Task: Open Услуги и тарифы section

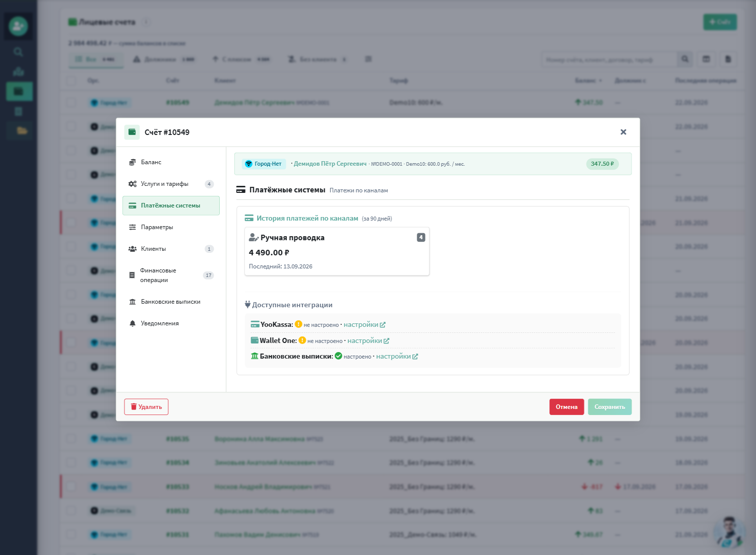Action: (x=171, y=184)
